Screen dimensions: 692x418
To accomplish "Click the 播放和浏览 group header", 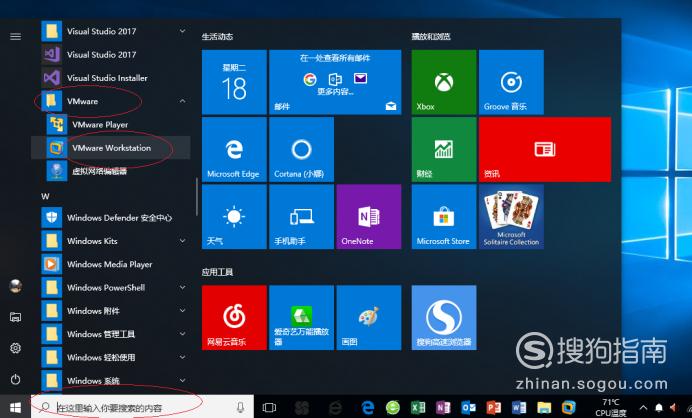I will coord(431,37).
